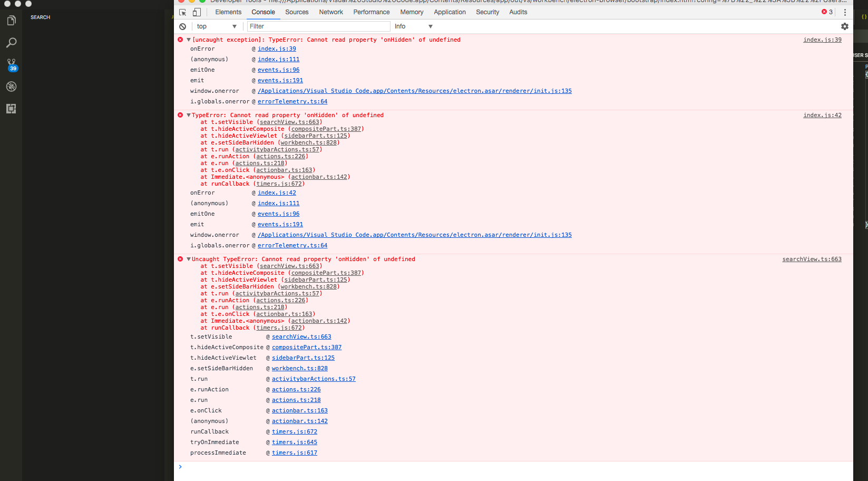Switch to the Network tab
The width and height of the screenshot is (868, 481).
330,12
